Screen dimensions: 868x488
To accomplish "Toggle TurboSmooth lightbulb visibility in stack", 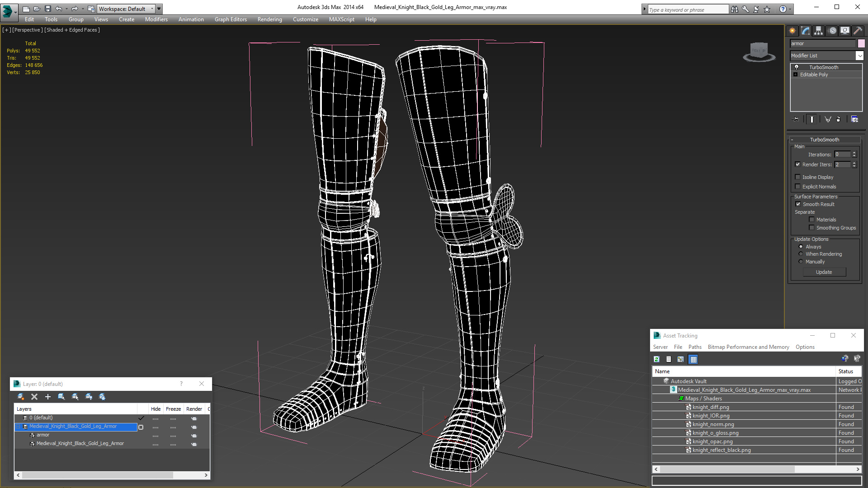I will [797, 67].
